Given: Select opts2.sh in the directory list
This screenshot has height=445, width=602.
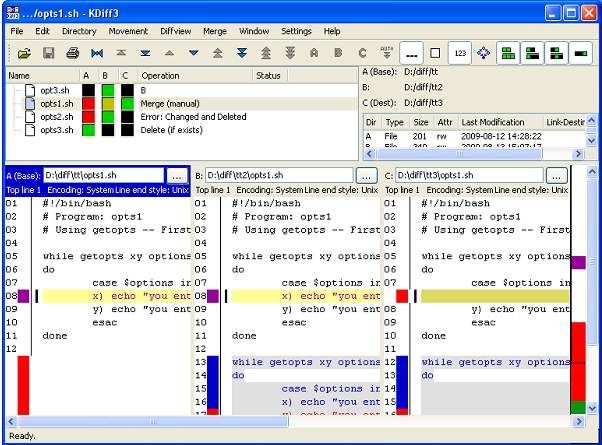Looking at the screenshot, I should click(56, 117).
